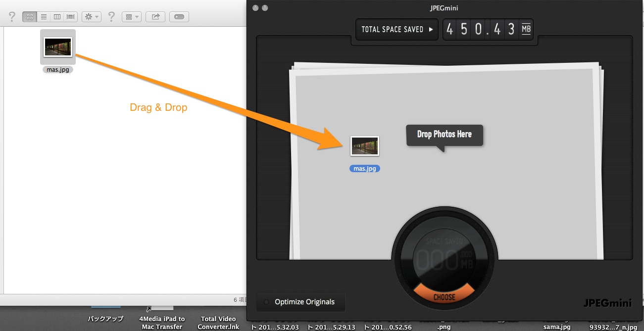
Task: Toggle the Optimize Originals option
Action: click(x=300, y=302)
